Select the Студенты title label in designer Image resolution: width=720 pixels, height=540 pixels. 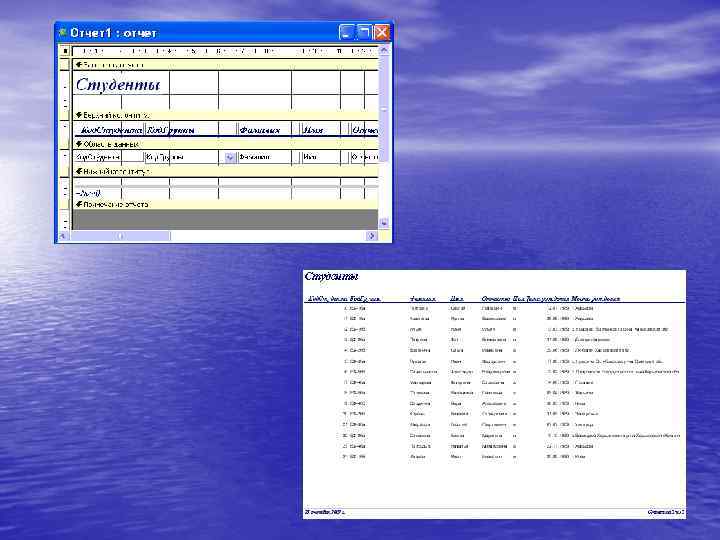(x=118, y=84)
